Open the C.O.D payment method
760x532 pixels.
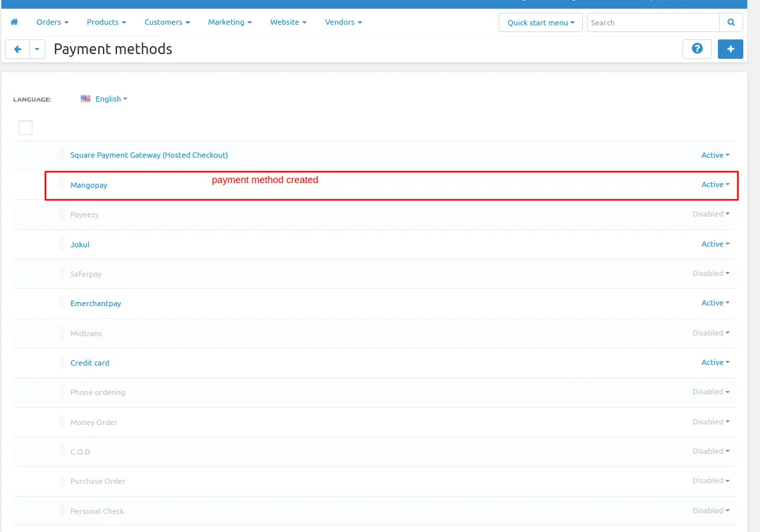click(80, 452)
